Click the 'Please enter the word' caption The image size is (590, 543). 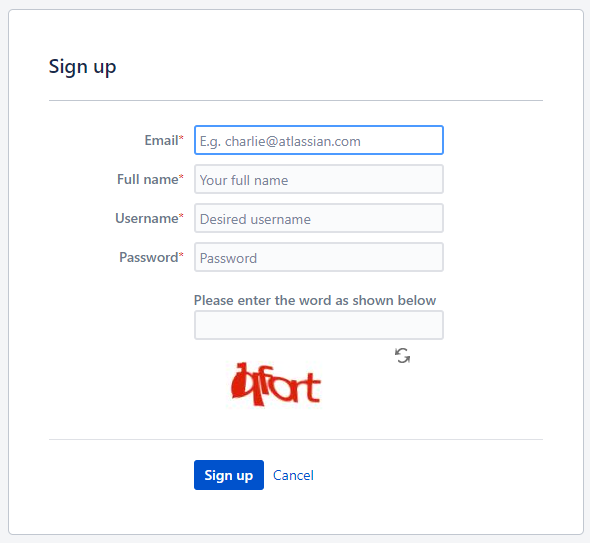pyautogui.click(x=315, y=300)
